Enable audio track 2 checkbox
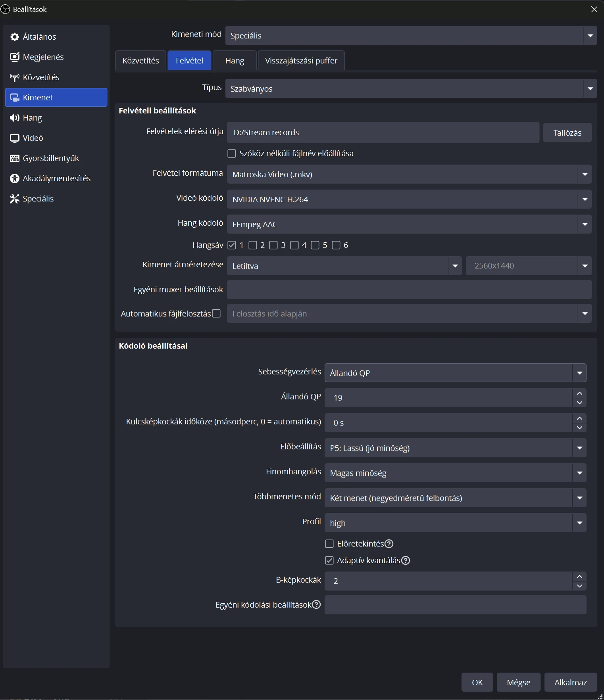Viewport: 604px width, 700px height. pos(253,245)
